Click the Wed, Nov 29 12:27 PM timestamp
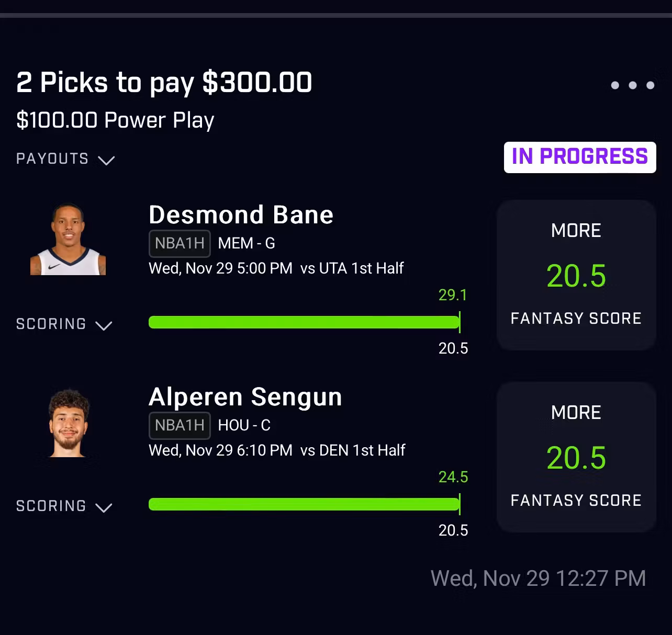 [x=538, y=579]
